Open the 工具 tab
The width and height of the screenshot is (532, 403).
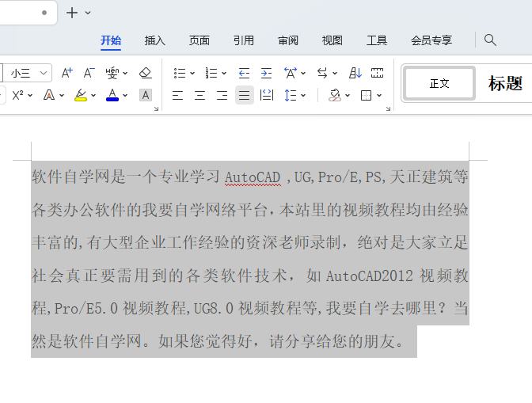coord(377,40)
